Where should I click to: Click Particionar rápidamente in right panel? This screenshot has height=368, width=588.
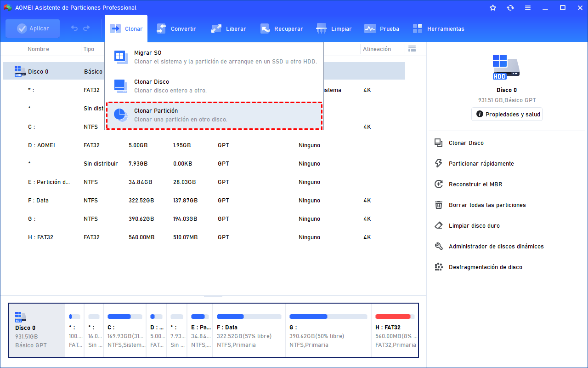click(481, 164)
